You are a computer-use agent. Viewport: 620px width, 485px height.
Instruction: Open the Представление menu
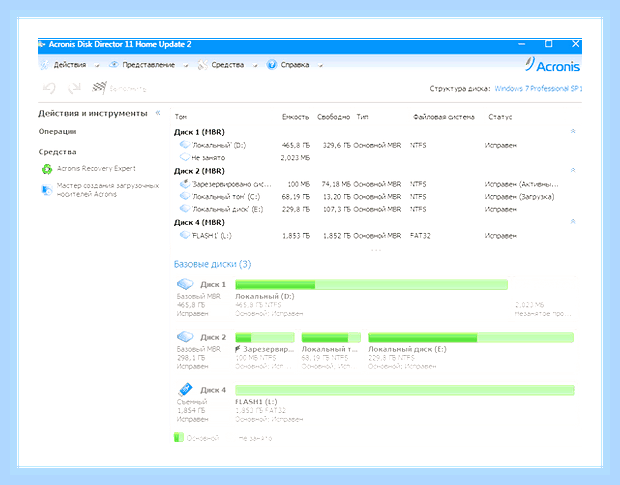(x=148, y=65)
